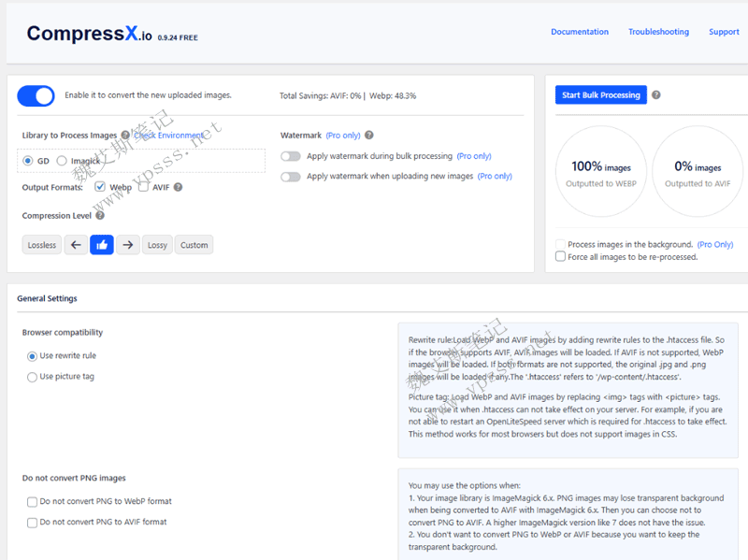
Task: Select the GD library radio button
Action: (28, 161)
